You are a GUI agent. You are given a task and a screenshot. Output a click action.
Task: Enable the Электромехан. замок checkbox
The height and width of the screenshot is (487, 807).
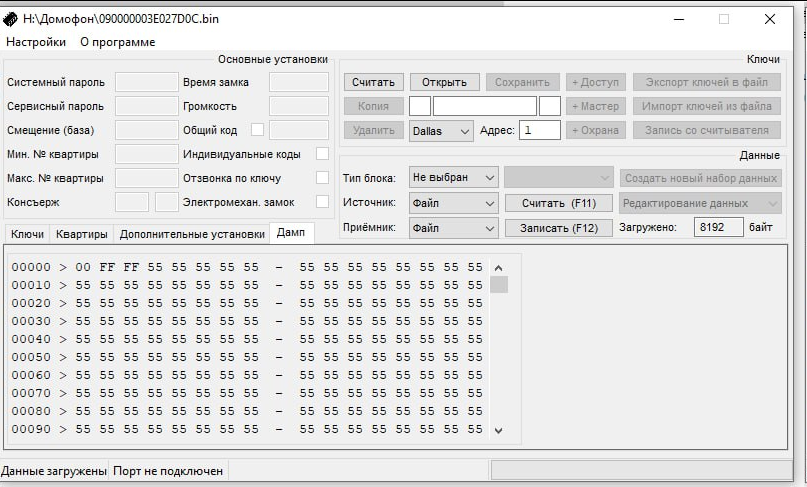[322, 202]
